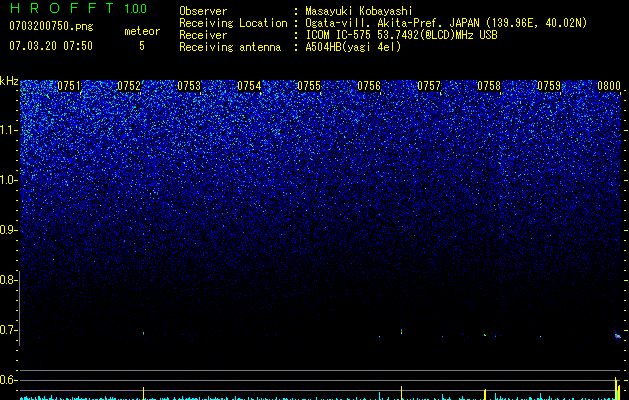Select the ICOM IC-575 receiver text
The height and width of the screenshot is (400, 629).
click(x=401, y=35)
